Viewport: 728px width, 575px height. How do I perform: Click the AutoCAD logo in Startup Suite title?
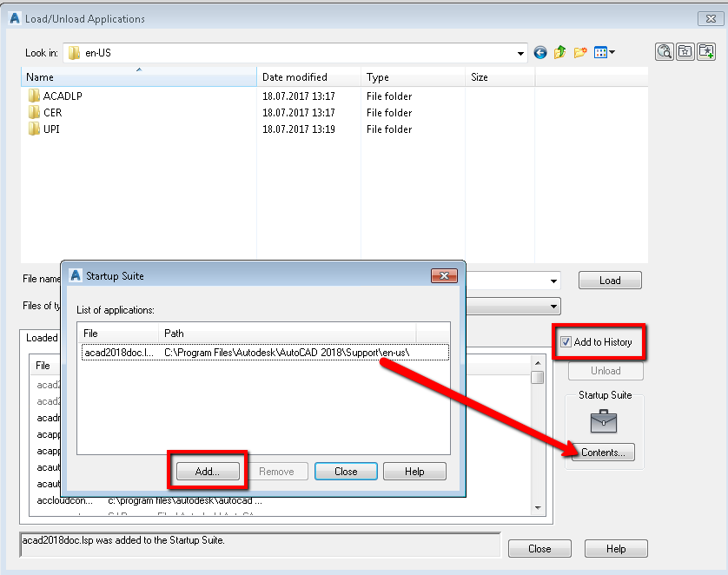(76, 275)
